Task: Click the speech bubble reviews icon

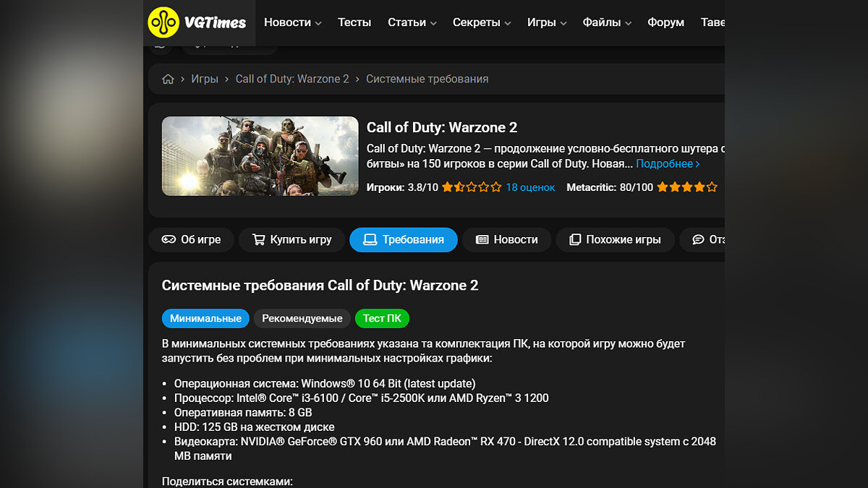Action: click(x=698, y=239)
